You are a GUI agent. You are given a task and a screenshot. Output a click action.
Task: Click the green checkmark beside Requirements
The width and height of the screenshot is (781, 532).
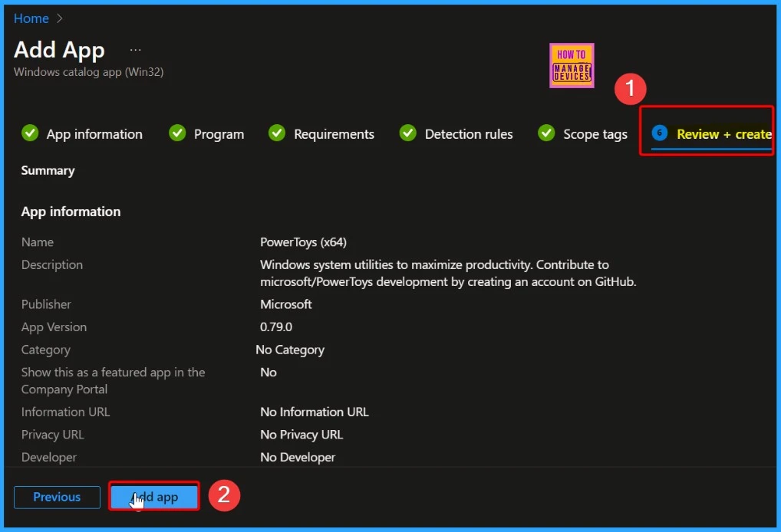point(277,133)
